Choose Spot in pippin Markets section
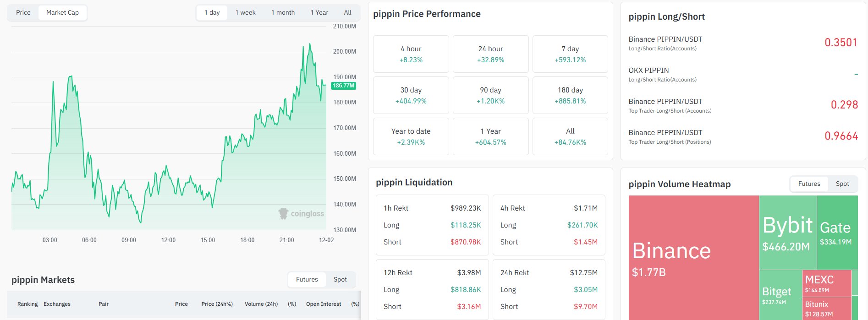Screen dimensions: 868x320 click(x=340, y=280)
